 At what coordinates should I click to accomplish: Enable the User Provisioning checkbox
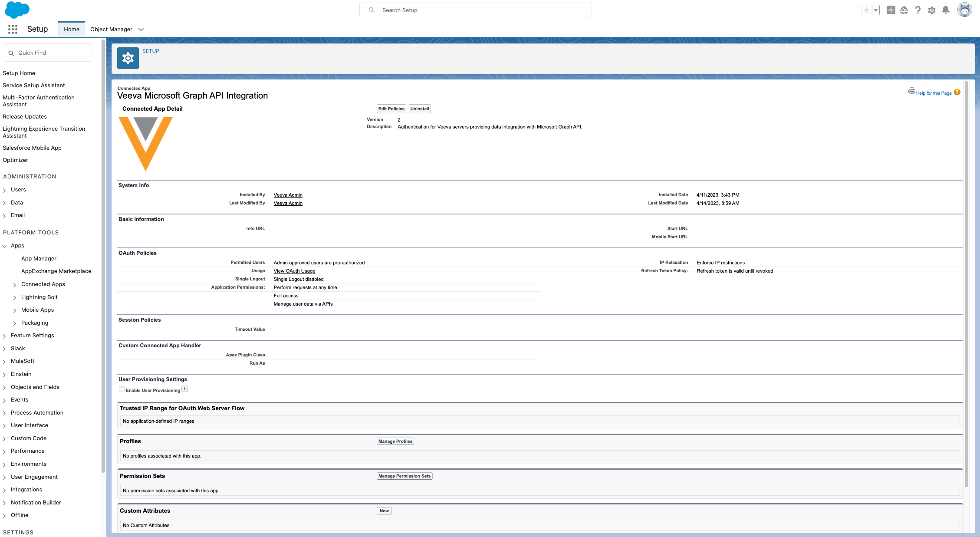click(122, 389)
